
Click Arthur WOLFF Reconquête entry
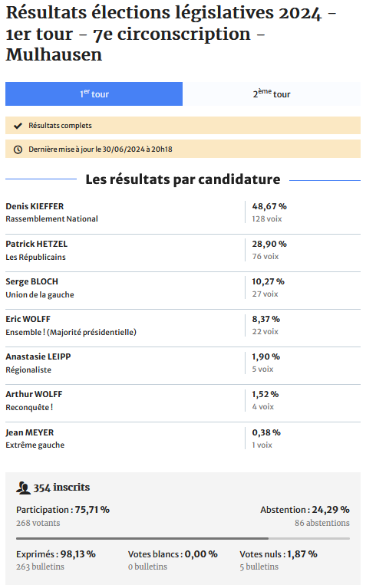click(183, 400)
